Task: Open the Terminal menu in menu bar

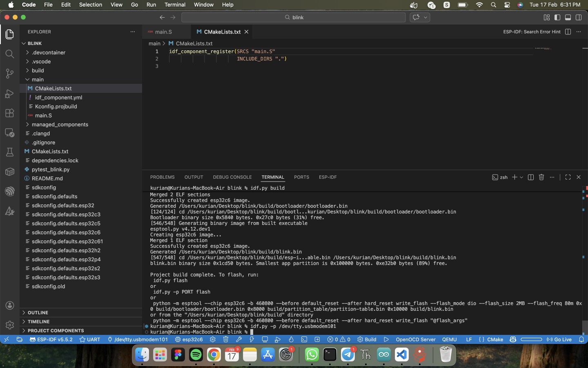Action: (x=175, y=5)
